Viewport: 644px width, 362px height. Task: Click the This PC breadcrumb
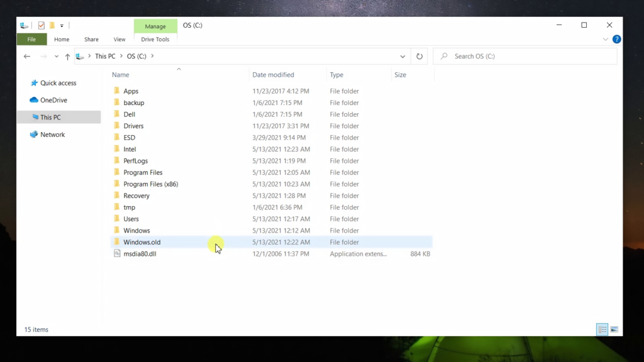[x=105, y=56]
